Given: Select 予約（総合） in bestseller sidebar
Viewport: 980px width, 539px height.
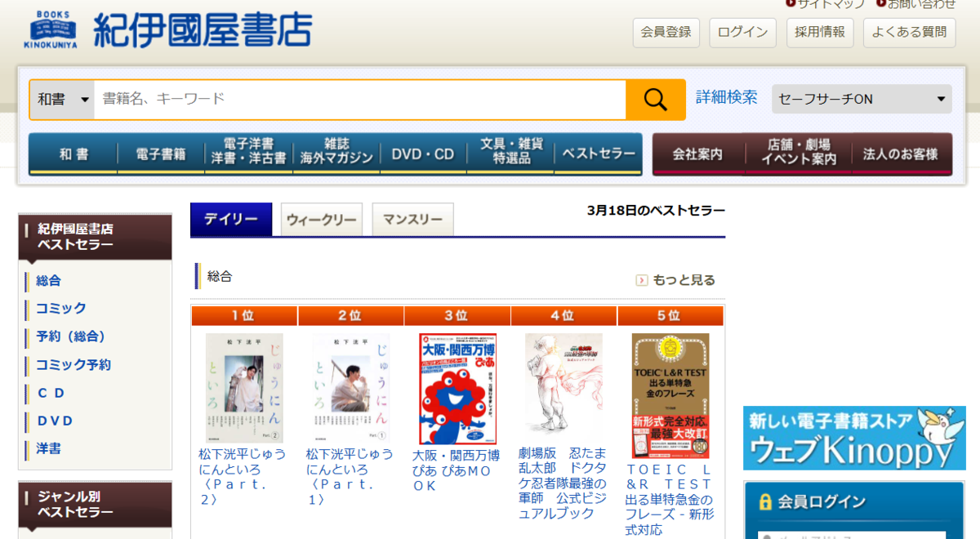Looking at the screenshot, I should [x=71, y=336].
